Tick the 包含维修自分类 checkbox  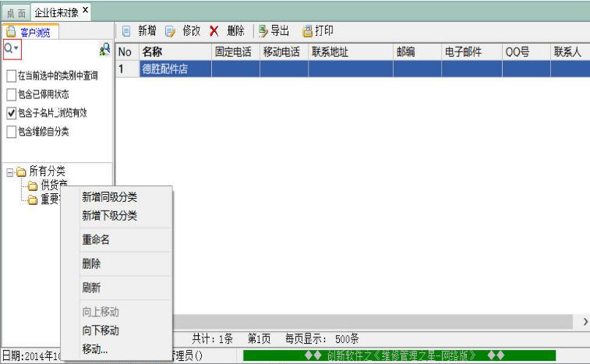pos(11,132)
